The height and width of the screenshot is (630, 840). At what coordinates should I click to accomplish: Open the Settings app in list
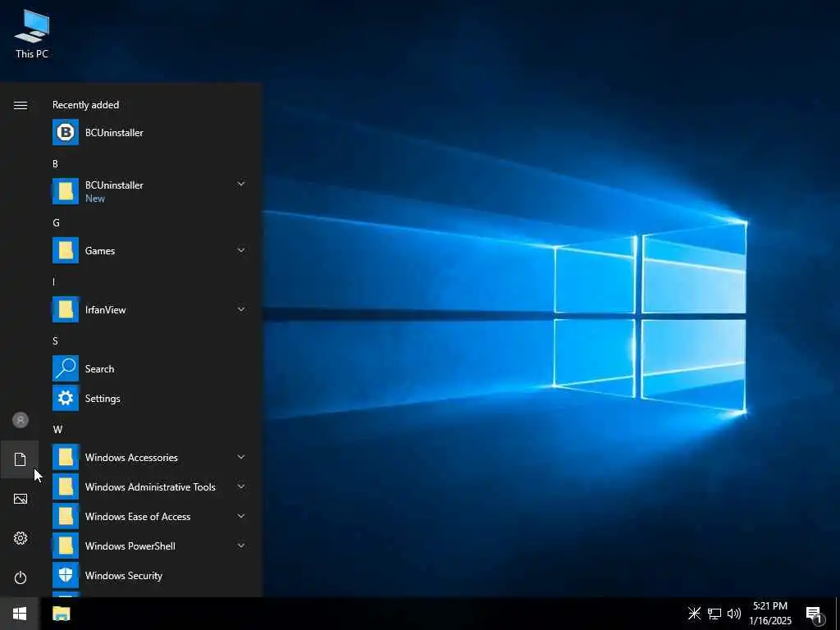tap(151, 399)
